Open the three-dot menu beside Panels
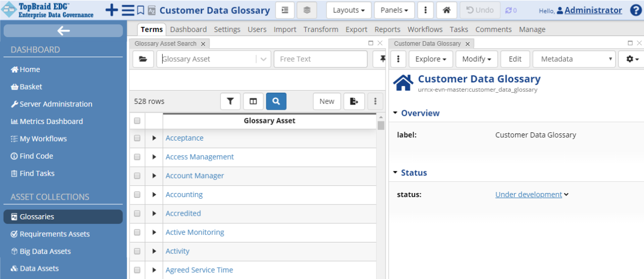The height and width of the screenshot is (279, 644). pos(425,10)
